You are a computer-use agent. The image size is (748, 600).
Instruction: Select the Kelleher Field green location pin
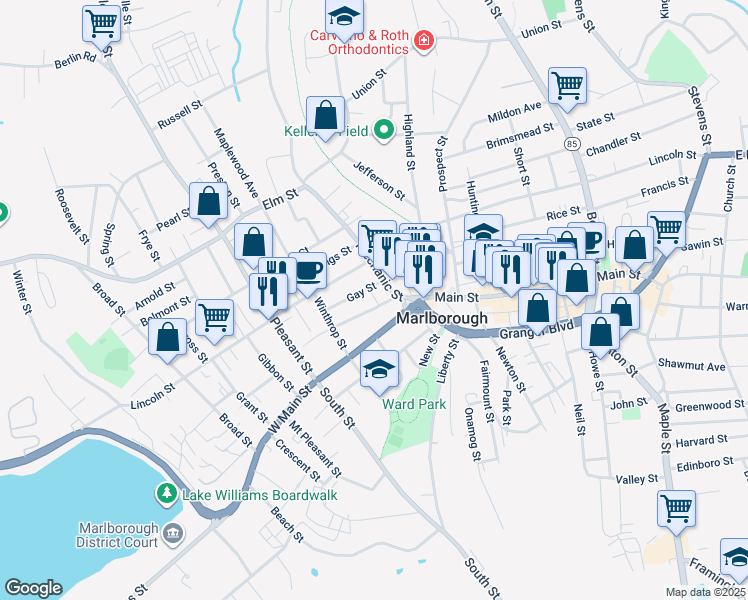coord(384,130)
